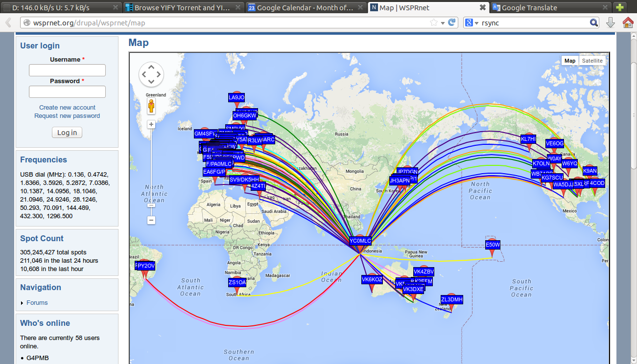Go back using the browser back arrow
Screen dimensions: 637x364
(9, 23)
